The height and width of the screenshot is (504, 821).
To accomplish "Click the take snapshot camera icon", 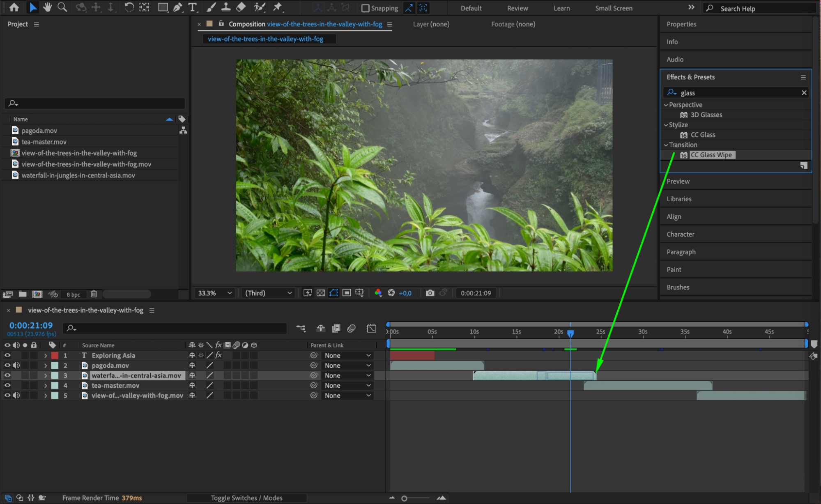I will (x=430, y=293).
